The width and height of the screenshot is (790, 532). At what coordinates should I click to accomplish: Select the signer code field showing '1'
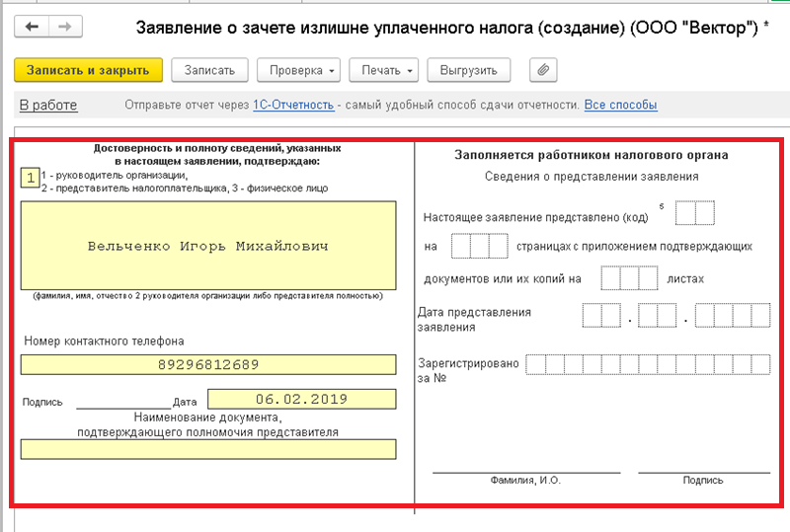31,178
